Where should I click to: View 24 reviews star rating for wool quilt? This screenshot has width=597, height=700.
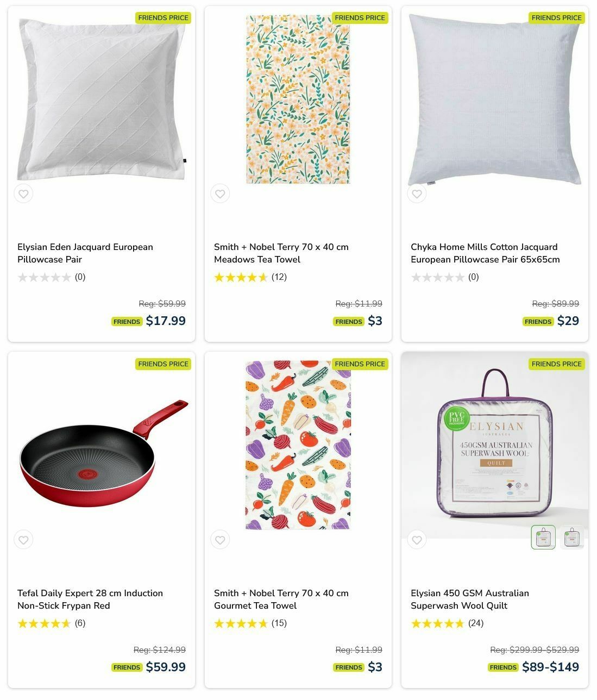(438, 623)
